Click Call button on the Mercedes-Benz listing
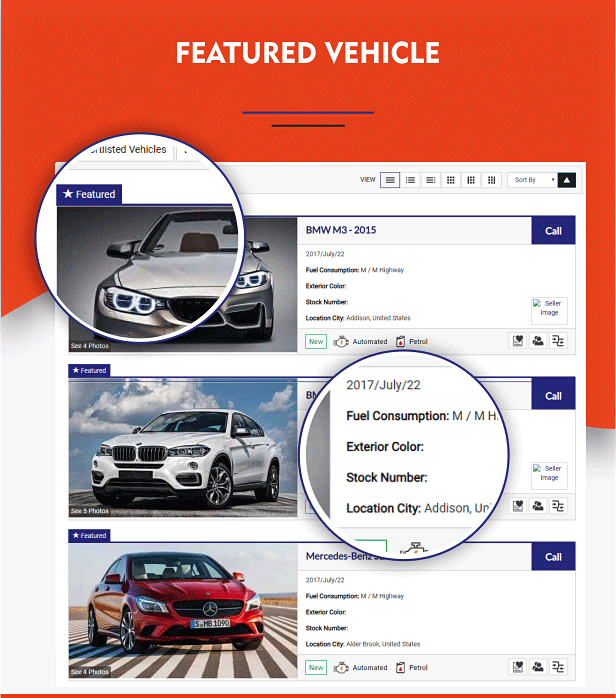The height and width of the screenshot is (698, 616). coord(553,557)
